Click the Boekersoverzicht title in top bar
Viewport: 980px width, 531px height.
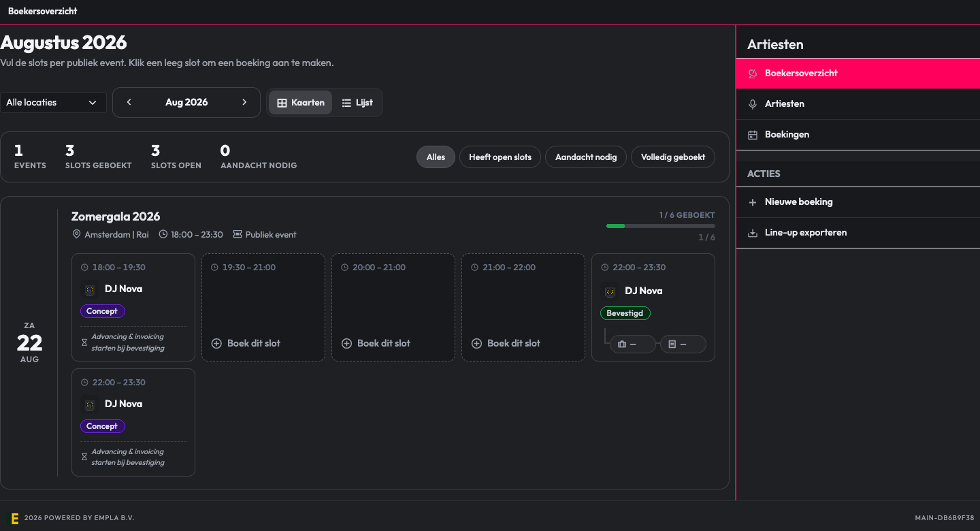42,11
